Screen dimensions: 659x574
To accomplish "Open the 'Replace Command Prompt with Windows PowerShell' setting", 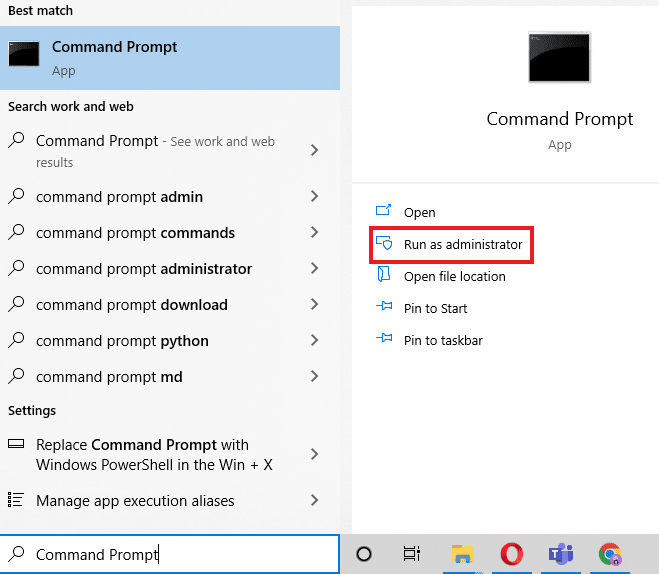I will click(164, 454).
